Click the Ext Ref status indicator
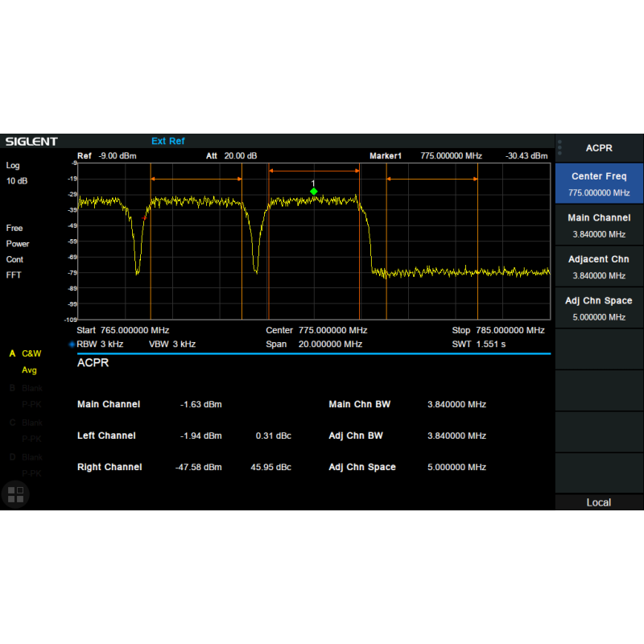The height and width of the screenshot is (644, 644). point(167,142)
